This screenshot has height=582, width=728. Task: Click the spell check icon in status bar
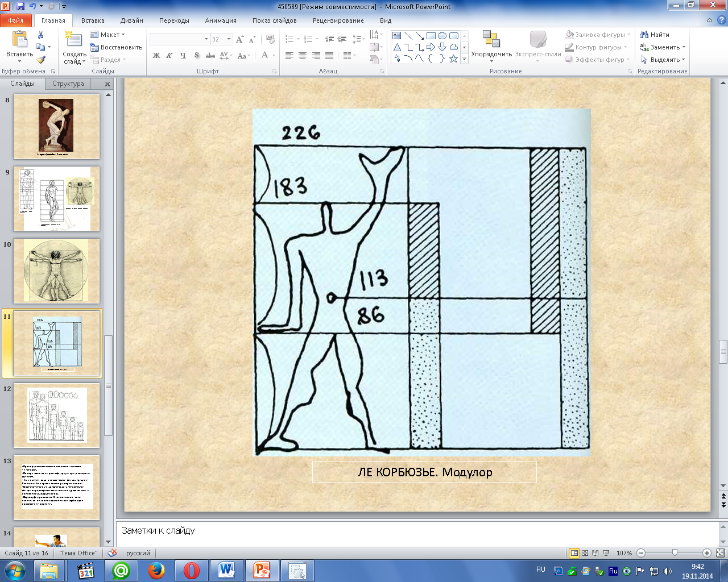(x=113, y=553)
